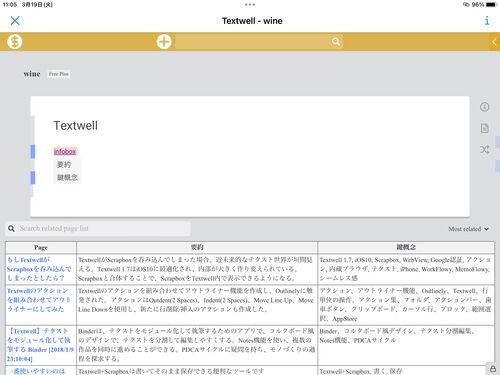The image size is (500, 375).
Task: Open the infobox link
Action: [x=65, y=151]
